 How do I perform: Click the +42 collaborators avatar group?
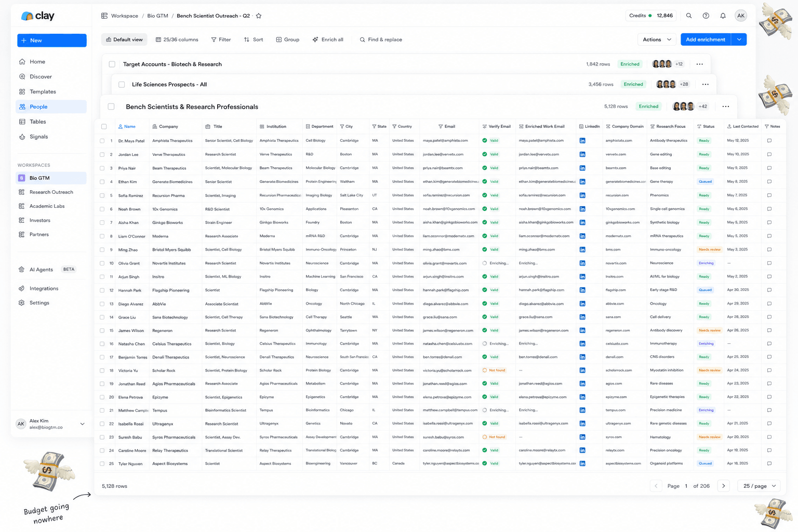coord(691,107)
